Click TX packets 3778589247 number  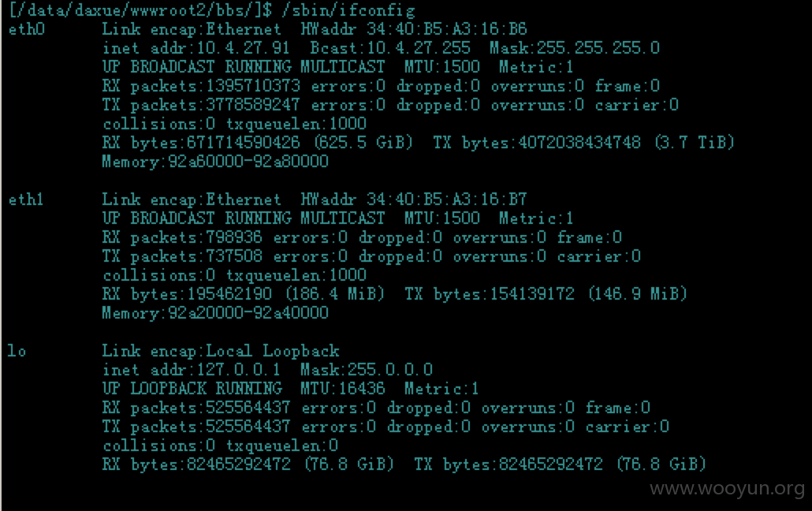pos(253,105)
